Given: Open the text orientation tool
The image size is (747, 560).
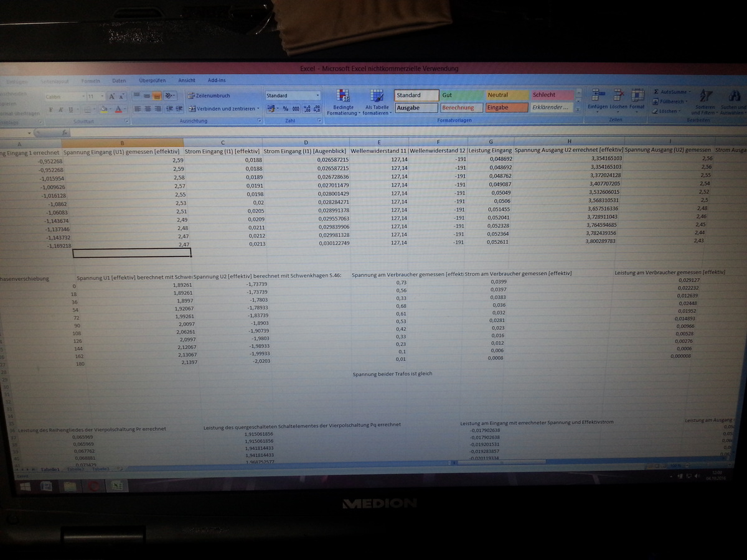Looking at the screenshot, I should (170, 96).
